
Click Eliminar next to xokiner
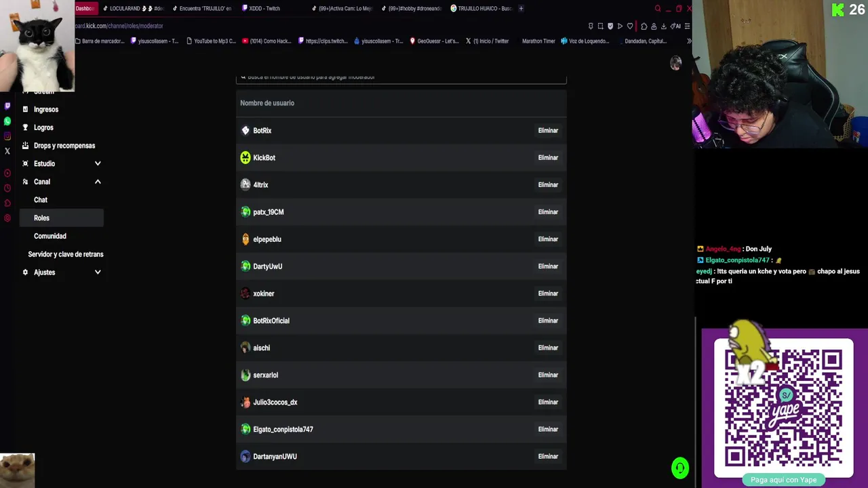coord(548,293)
